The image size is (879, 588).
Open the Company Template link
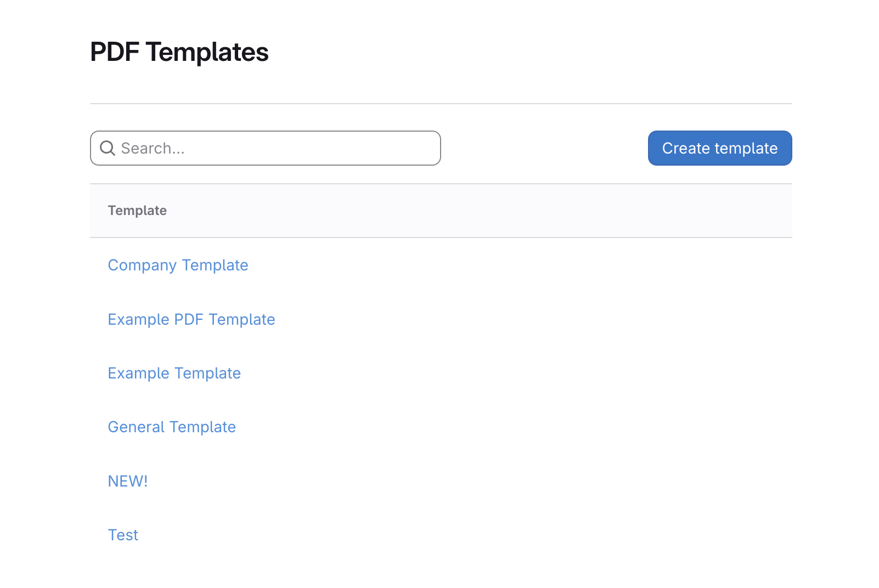coord(178,265)
